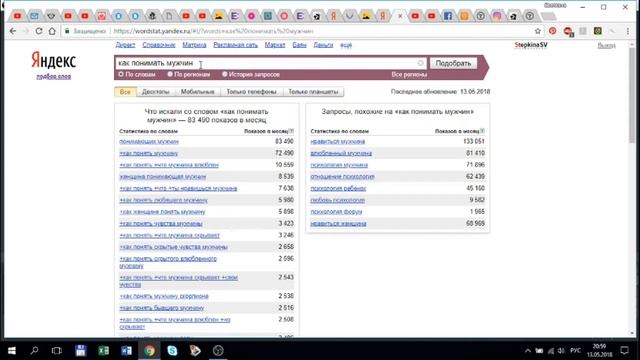
Task: Open the 'Справочник' link
Action: 159,45
